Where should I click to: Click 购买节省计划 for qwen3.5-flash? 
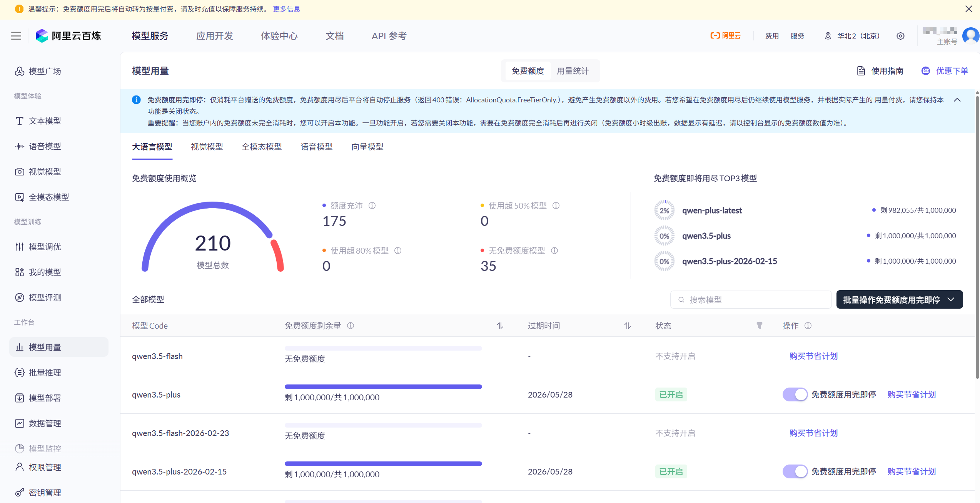(813, 356)
